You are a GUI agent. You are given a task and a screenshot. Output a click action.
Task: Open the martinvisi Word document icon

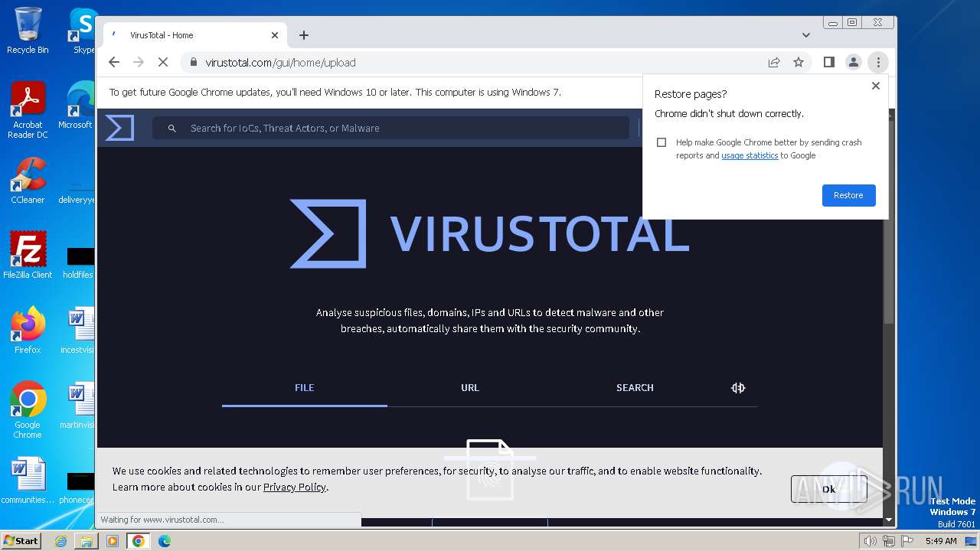[x=79, y=406]
